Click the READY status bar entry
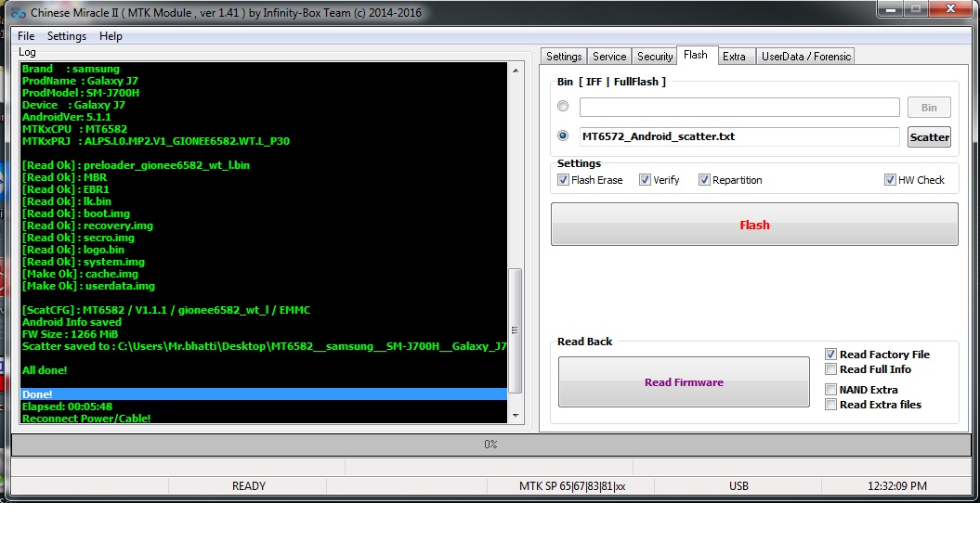The width and height of the screenshot is (980, 542). [x=249, y=485]
